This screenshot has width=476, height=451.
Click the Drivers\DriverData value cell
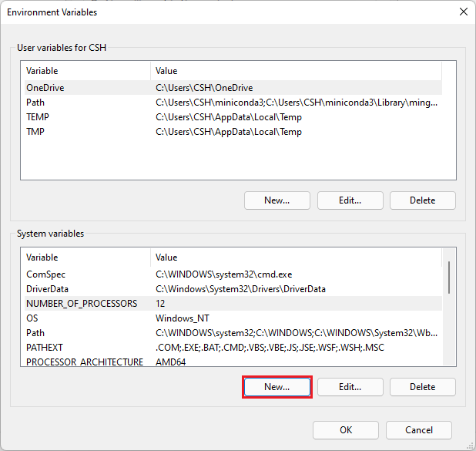pyautogui.click(x=240, y=288)
